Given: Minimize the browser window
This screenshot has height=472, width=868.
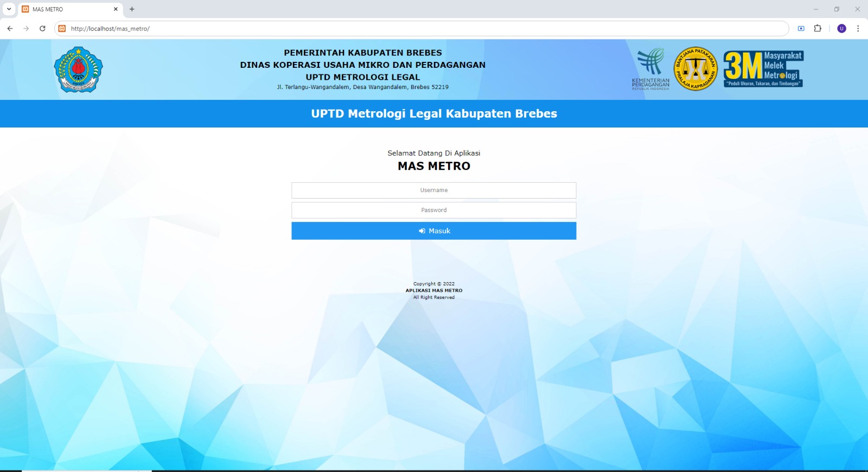Looking at the screenshot, I should (x=815, y=9).
